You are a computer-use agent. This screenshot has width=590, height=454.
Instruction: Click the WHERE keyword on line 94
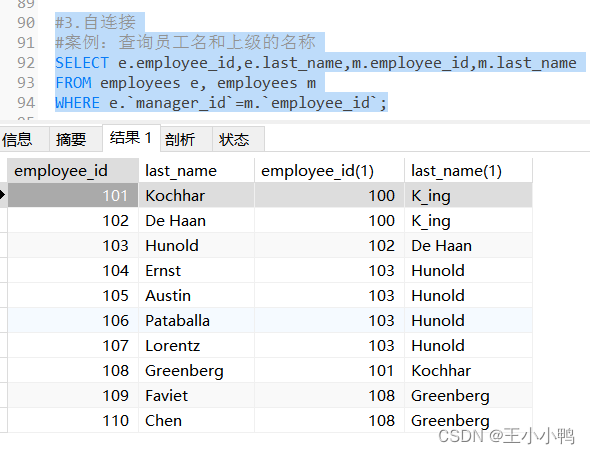click(78, 103)
